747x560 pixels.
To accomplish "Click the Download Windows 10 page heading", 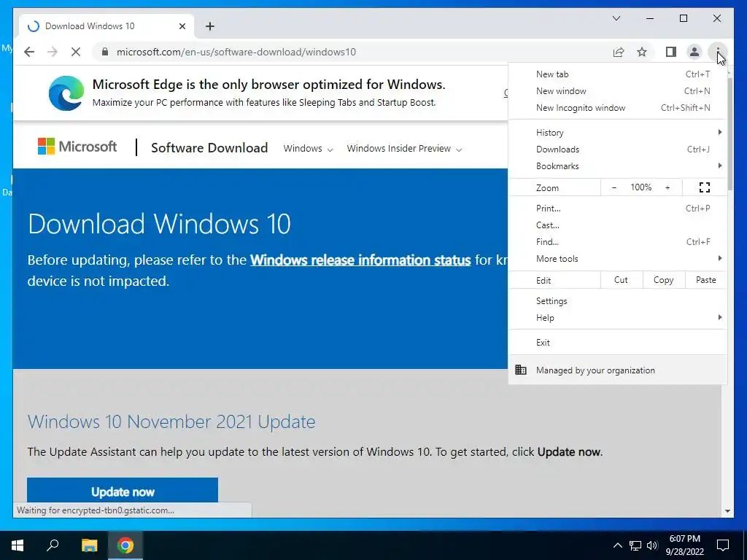I will [x=159, y=224].
